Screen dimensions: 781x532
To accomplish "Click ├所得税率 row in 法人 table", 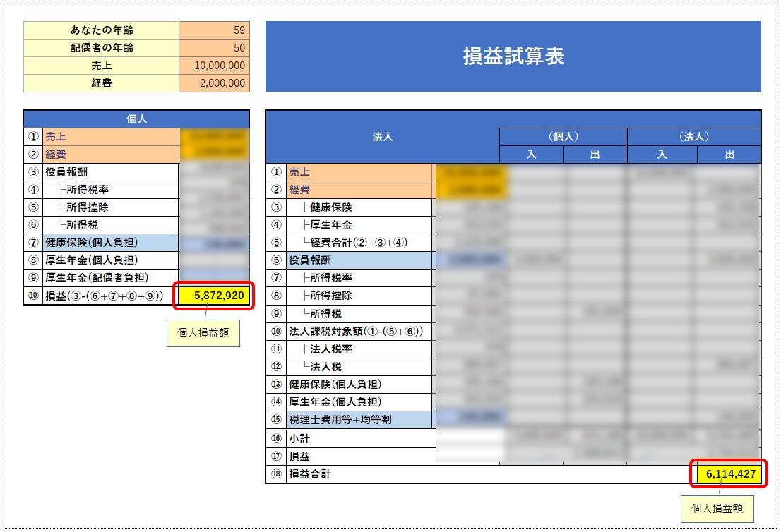I will (x=361, y=278).
